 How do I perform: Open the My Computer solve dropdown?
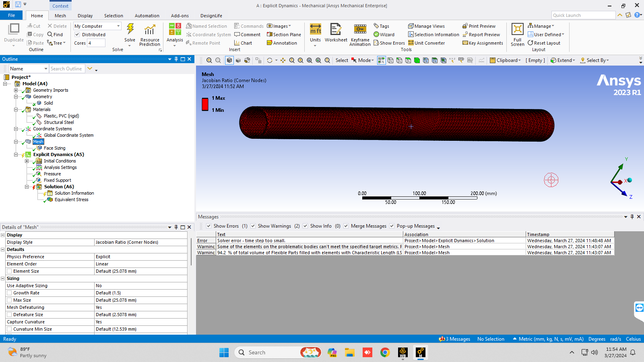coord(97,26)
